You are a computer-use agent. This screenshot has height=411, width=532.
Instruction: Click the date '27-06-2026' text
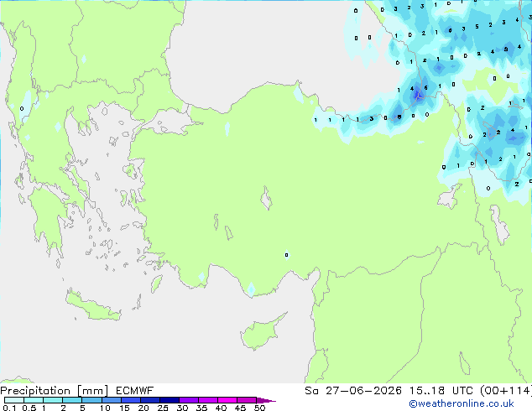363,391
